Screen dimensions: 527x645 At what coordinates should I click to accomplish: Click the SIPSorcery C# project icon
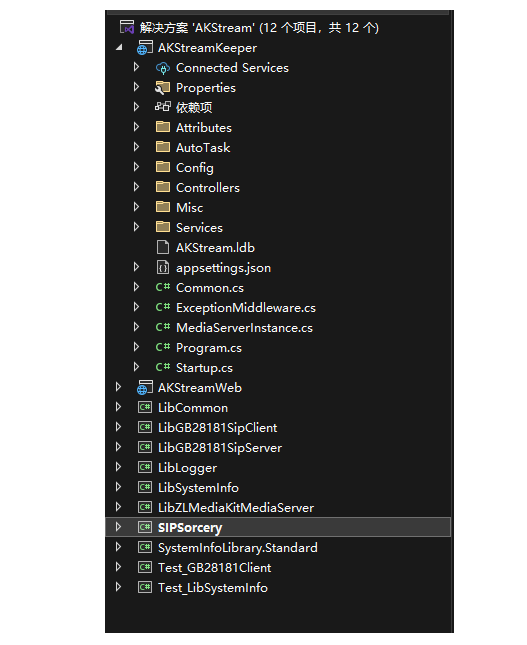(145, 527)
